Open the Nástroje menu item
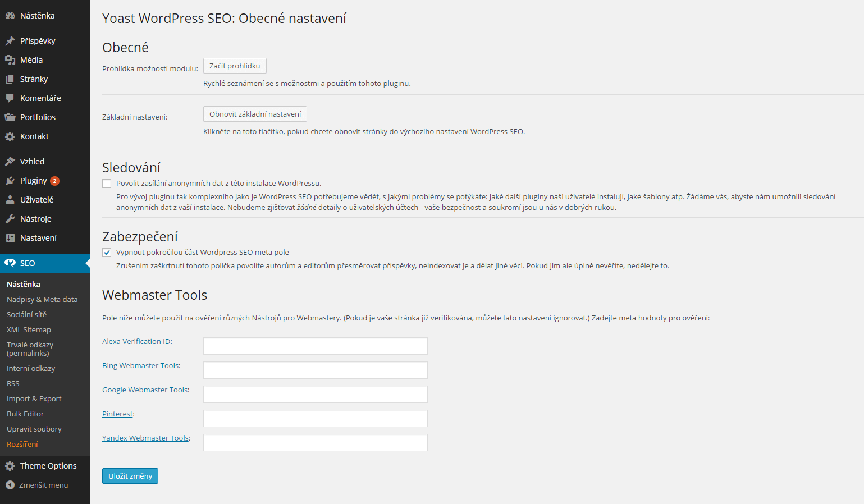The width and height of the screenshot is (864, 504). coord(45,219)
